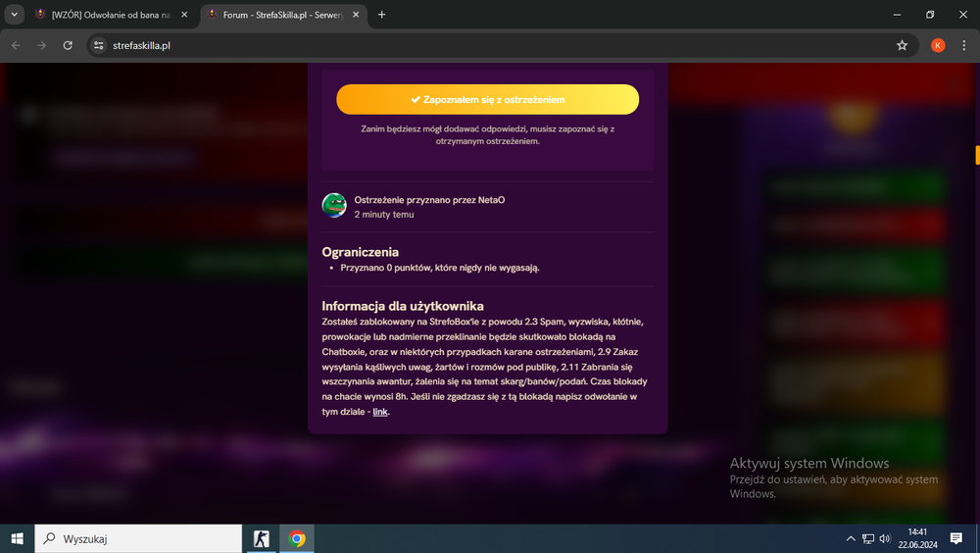Open network status tray icon
This screenshot has height=553, width=980.
[868, 538]
